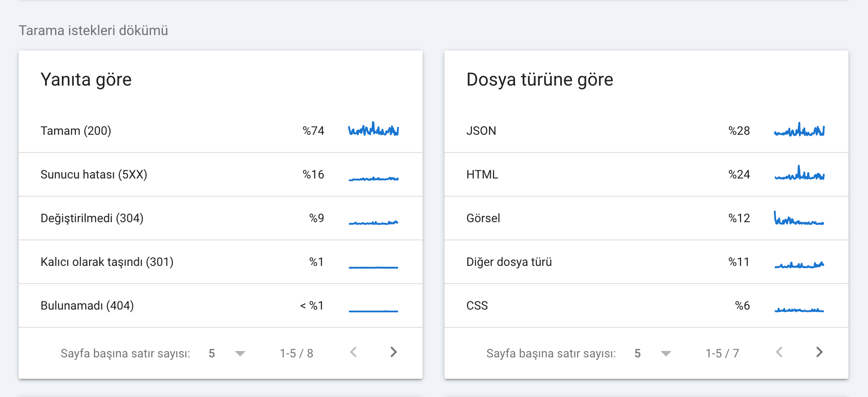Click the JSON sparkline chart
The image size is (868, 397).
(x=799, y=129)
